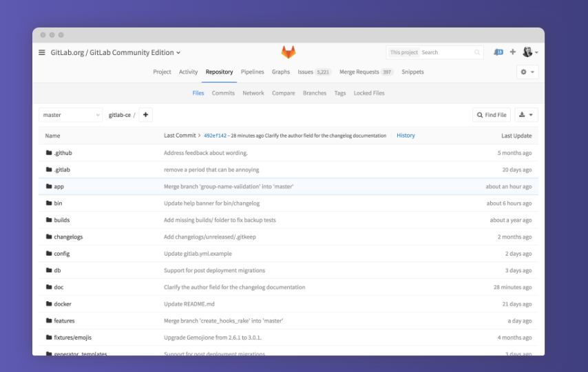Open the hamburger navigation menu
This screenshot has width=588, height=372.
[42, 52]
